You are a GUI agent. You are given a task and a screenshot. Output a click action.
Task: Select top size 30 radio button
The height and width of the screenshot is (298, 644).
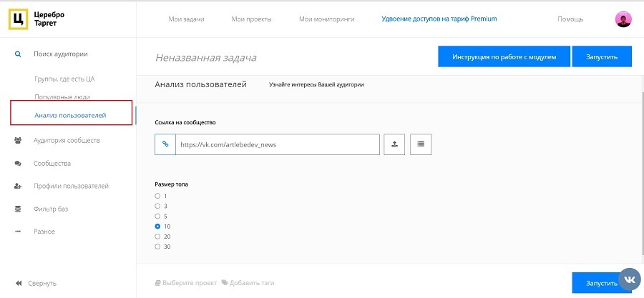point(157,247)
